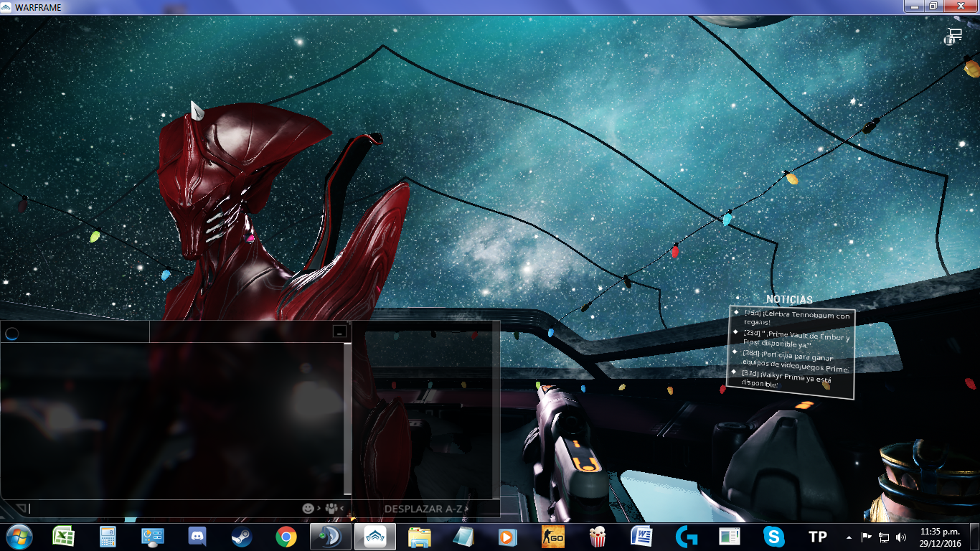Open Skype from the taskbar
The image size is (980, 551).
coord(774,537)
